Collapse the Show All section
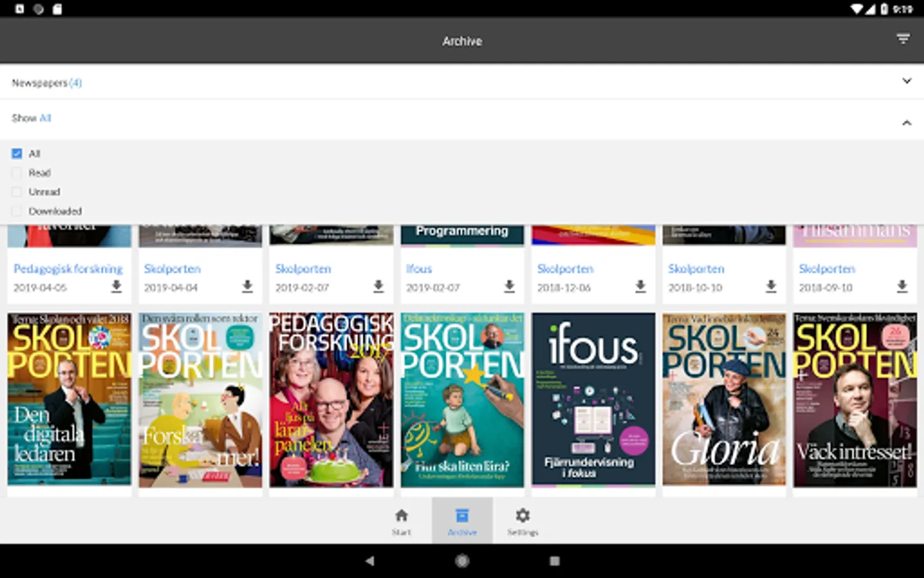 [x=462, y=119]
